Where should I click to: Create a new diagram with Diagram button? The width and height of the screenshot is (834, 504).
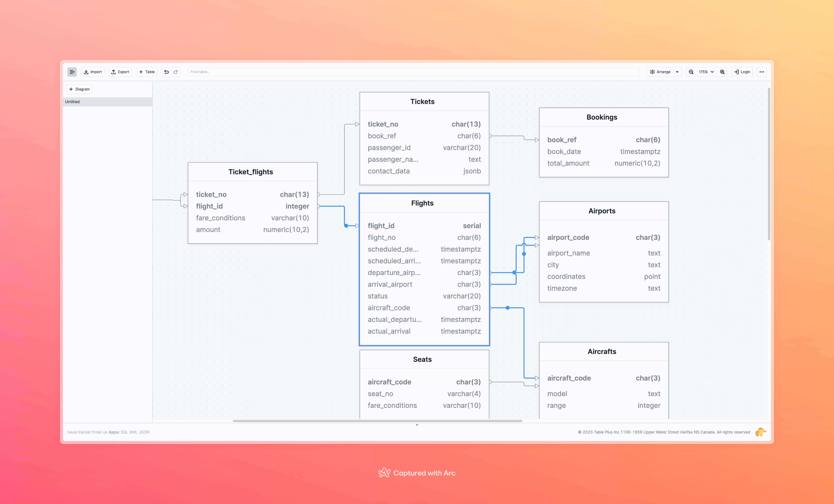[79, 89]
